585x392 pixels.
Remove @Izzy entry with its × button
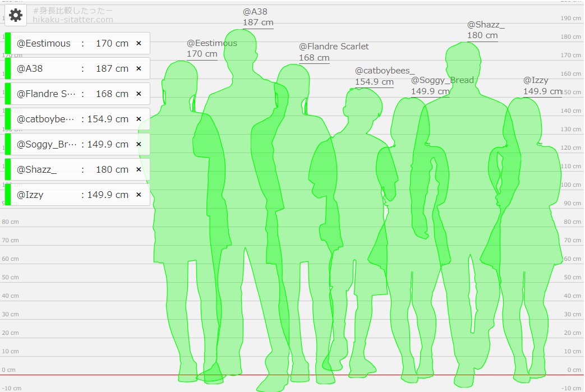pos(139,195)
